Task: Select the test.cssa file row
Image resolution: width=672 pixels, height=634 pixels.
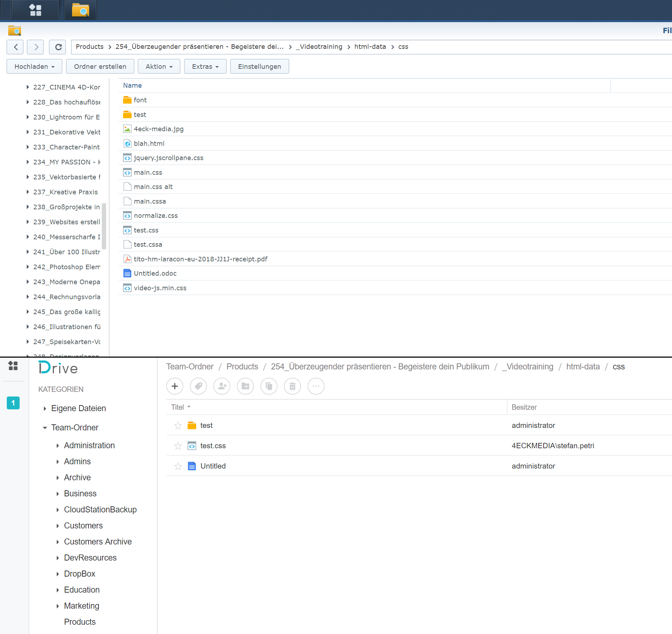Action: click(395, 244)
